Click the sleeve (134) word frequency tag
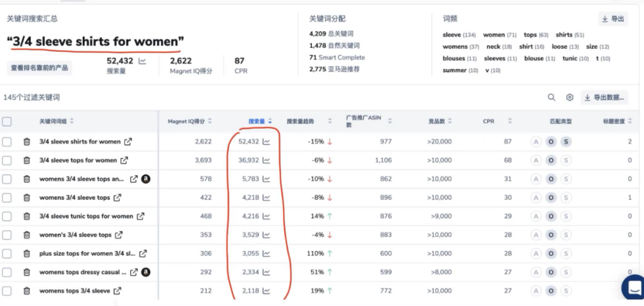Viewport: 644px width, 306px height. point(459,35)
